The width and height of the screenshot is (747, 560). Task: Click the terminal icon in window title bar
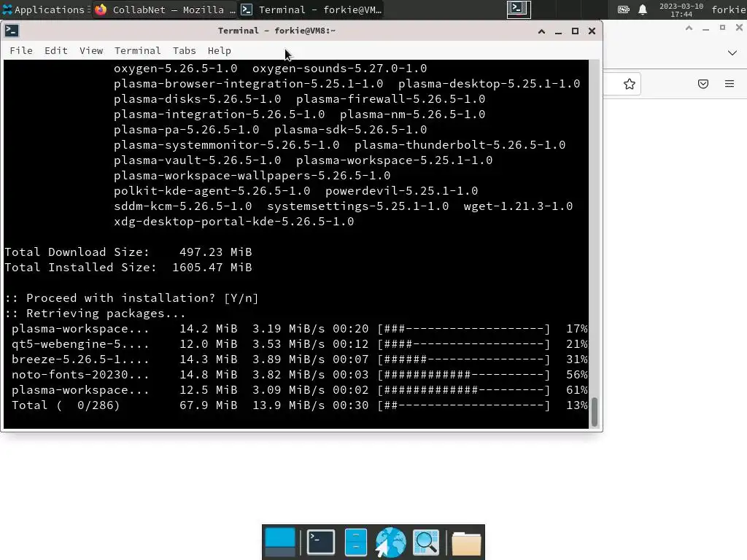tap(12, 31)
